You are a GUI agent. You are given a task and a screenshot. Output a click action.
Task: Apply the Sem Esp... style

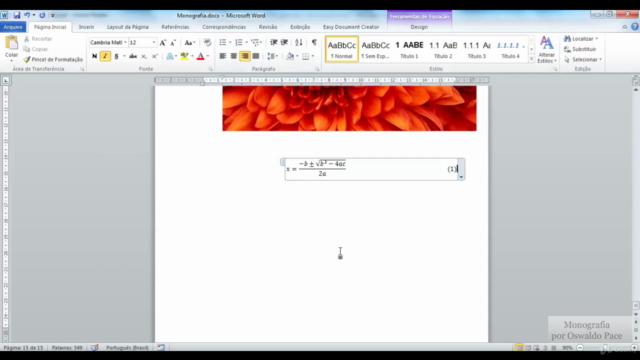[x=376, y=49]
